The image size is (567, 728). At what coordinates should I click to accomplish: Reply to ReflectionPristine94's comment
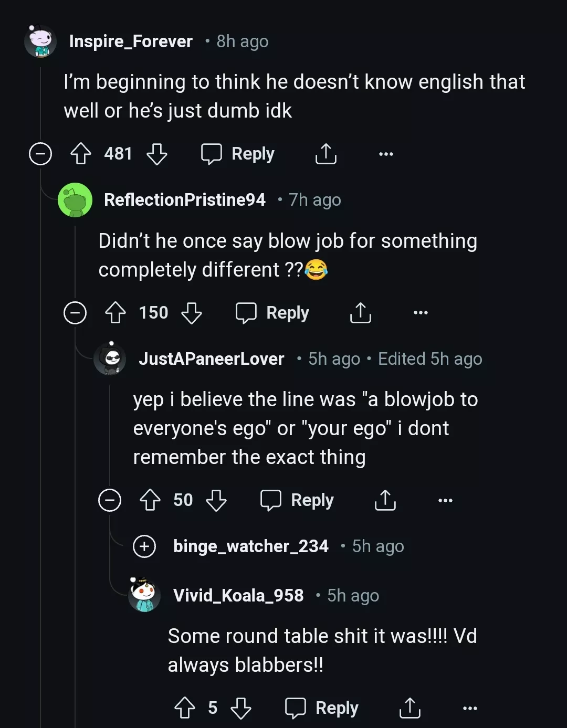pyautogui.click(x=272, y=313)
